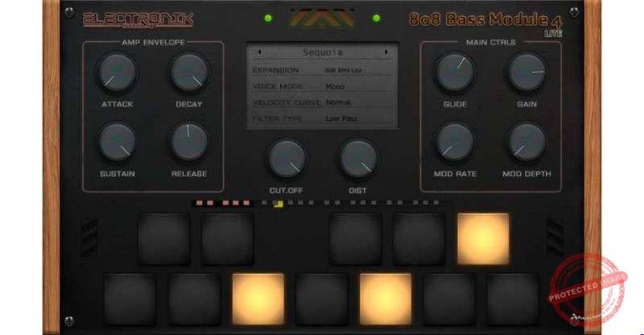Adjust the DECAY knob
Screen dimensions: 644x335
(189, 73)
